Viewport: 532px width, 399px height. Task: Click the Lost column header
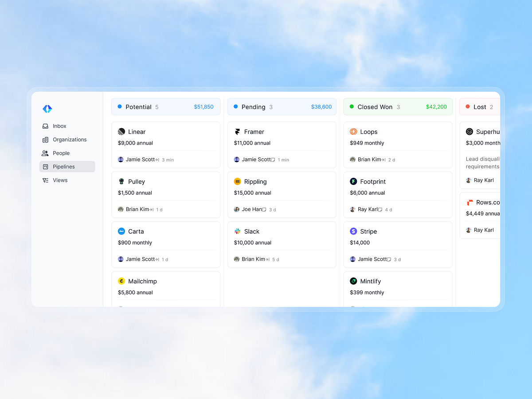480,107
